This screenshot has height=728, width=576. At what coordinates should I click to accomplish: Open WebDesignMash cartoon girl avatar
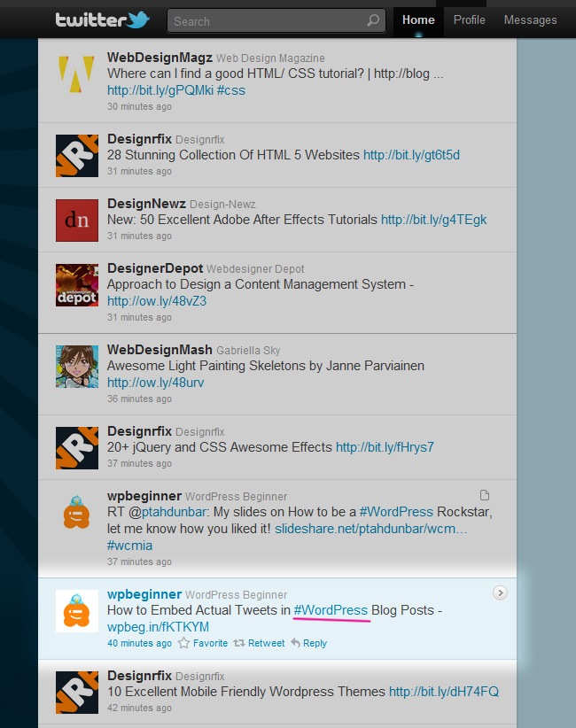coord(76,366)
